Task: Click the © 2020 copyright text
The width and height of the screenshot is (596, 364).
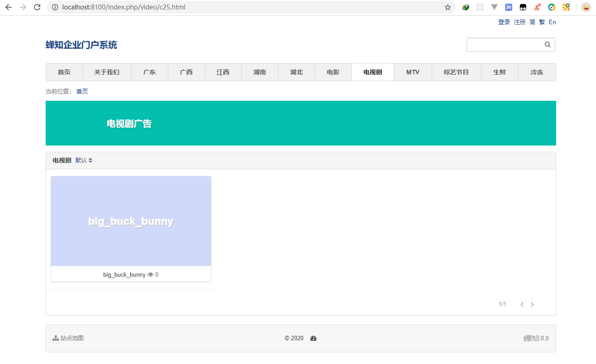Action: [294, 338]
